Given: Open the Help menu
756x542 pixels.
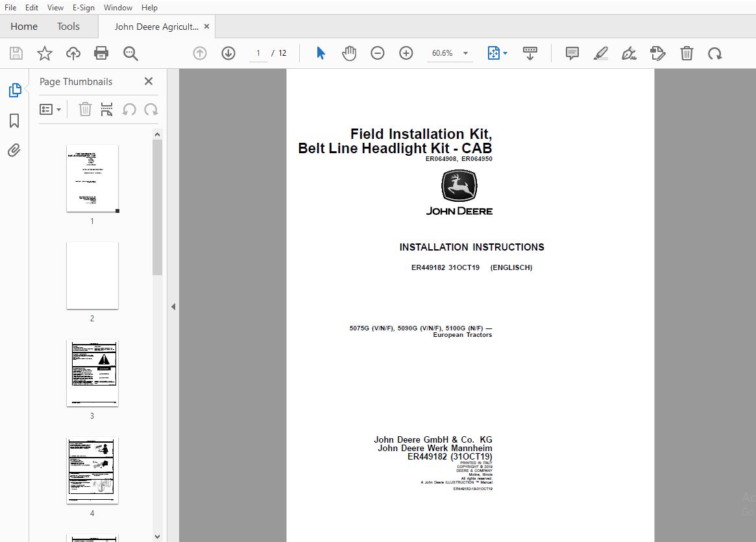Looking at the screenshot, I should (149, 7).
